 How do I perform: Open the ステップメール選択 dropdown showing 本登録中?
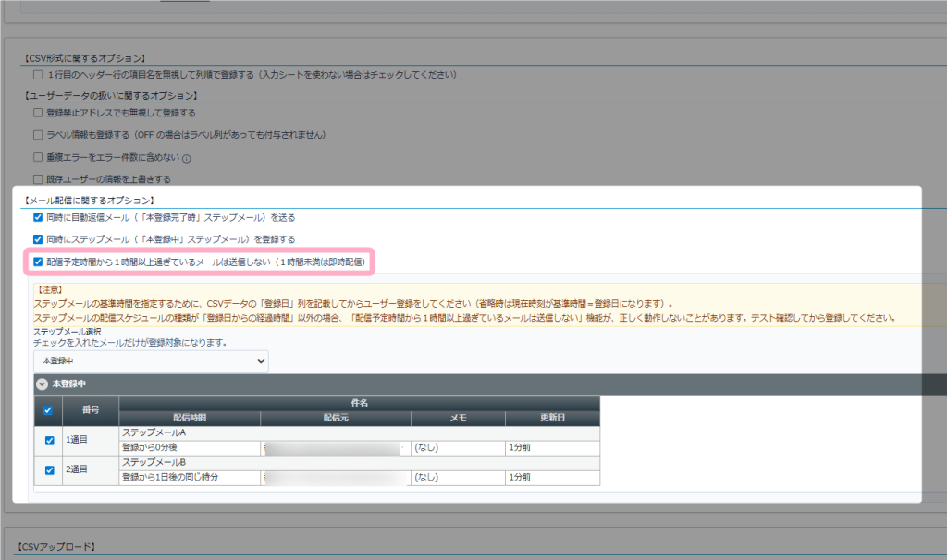pyautogui.click(x=151, y=360)
